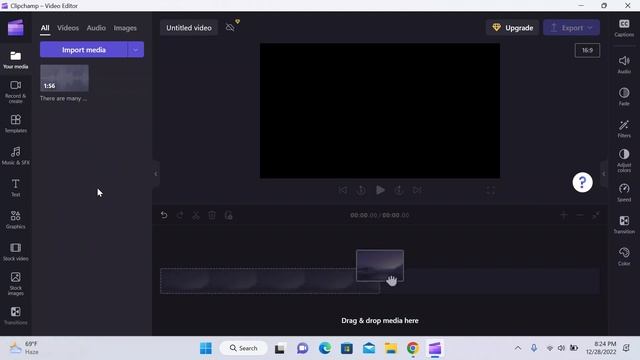Zoom out the timeline with minus

[x=580, y=215]
